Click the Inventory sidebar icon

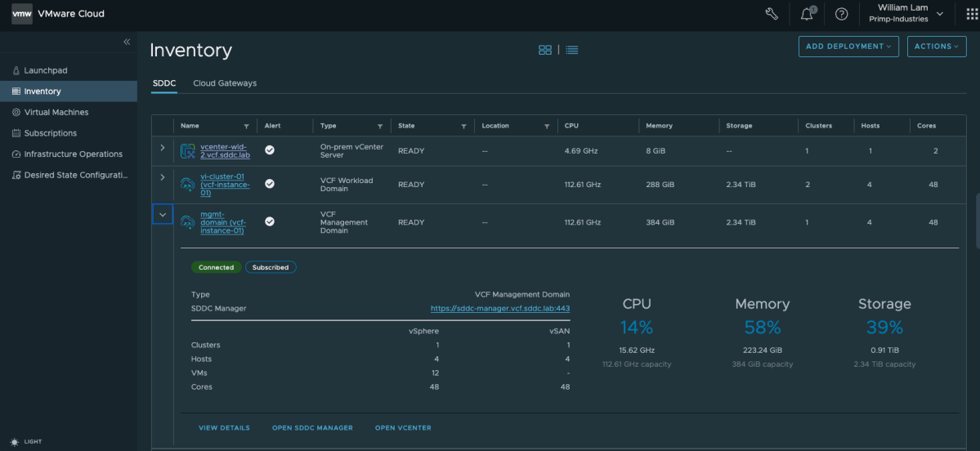click(16, 92)
